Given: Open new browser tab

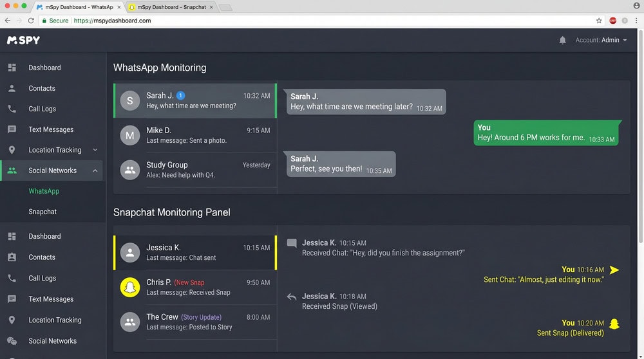Looking at the screenshot, I should [x=225, y=7].
